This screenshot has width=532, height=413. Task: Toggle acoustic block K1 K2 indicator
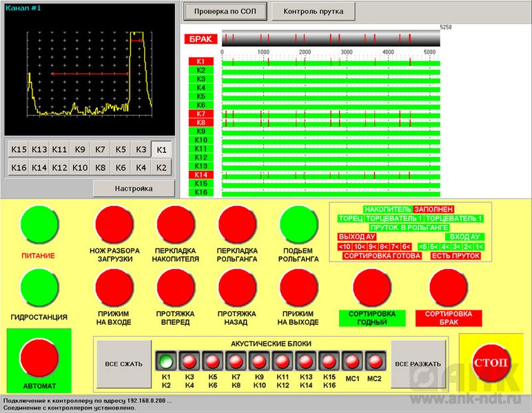166,361
